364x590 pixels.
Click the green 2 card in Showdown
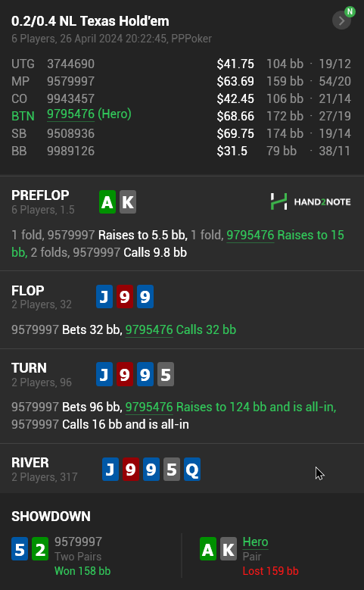40,549
